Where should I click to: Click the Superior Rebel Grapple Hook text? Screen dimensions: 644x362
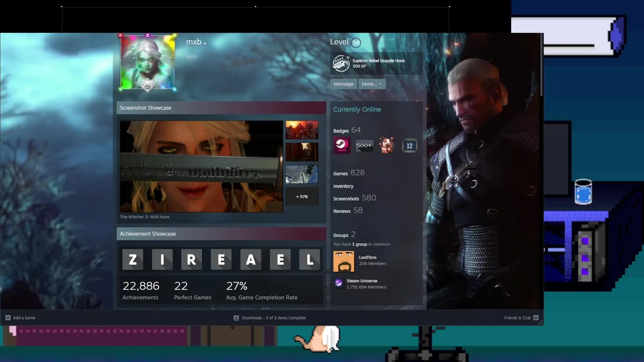(x=378, y=60)
